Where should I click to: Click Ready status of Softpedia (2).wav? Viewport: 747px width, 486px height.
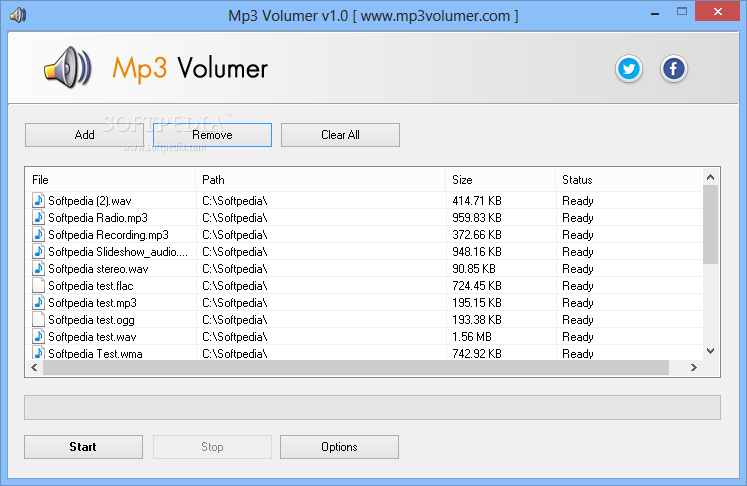[578, 201]
